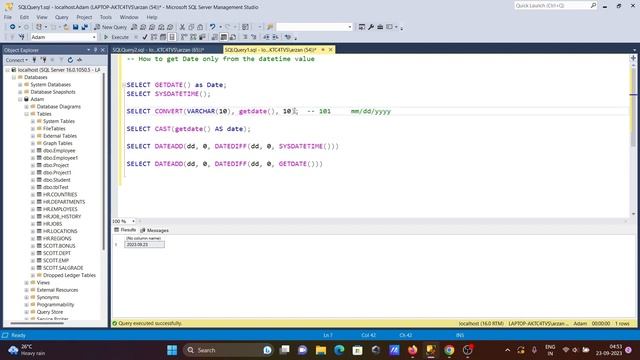640x360 pixels.
Task: Save the current query with the save icon
Action: (76, 27)
